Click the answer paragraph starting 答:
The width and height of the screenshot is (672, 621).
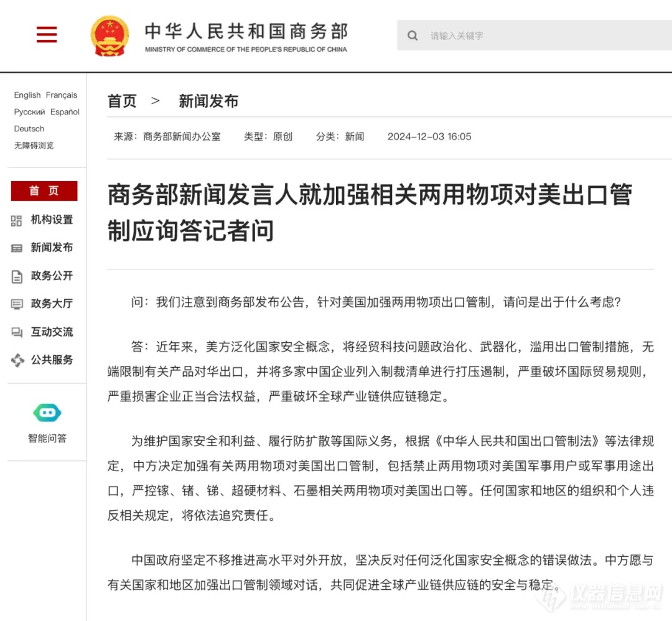(381, 371)
